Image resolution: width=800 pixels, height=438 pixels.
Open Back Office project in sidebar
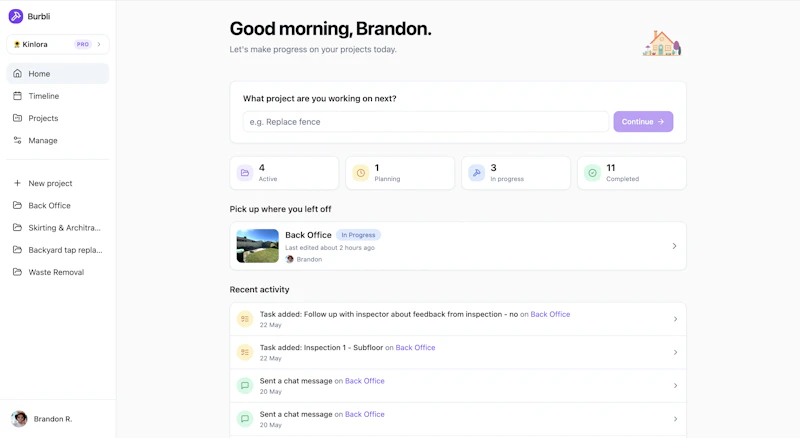point(58,205)
